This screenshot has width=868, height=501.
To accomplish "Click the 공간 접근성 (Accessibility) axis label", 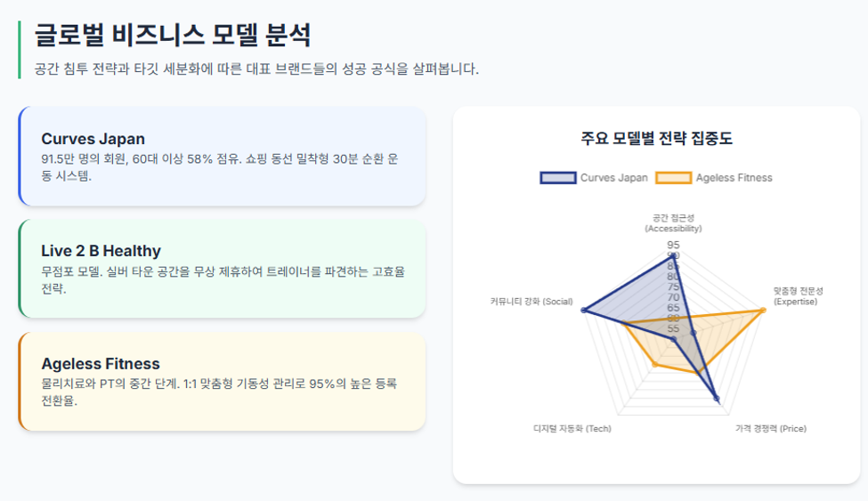I will click(673, 223).
